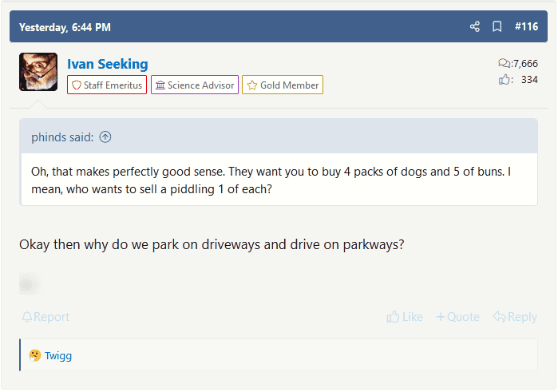Open Twigg's profile from reactions bar
Image resolution: width=558 pixels, height=392 pixels.
58,356
